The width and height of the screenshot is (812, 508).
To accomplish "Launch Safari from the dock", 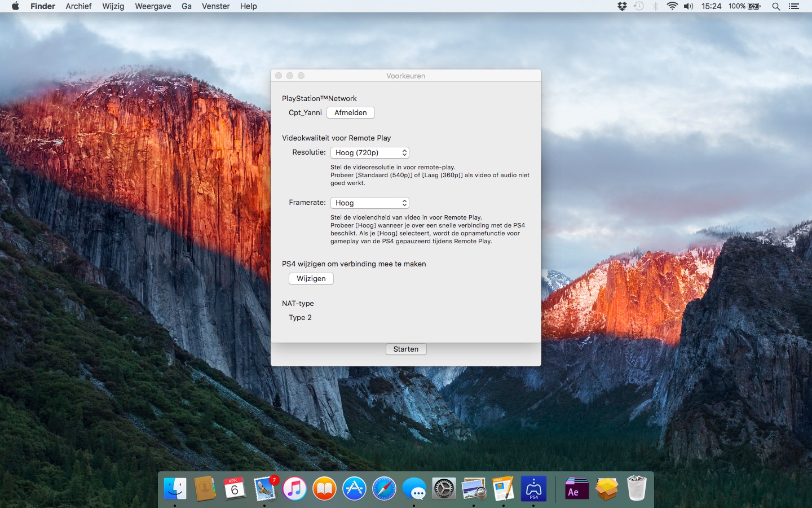I will (x=384, y=488).
